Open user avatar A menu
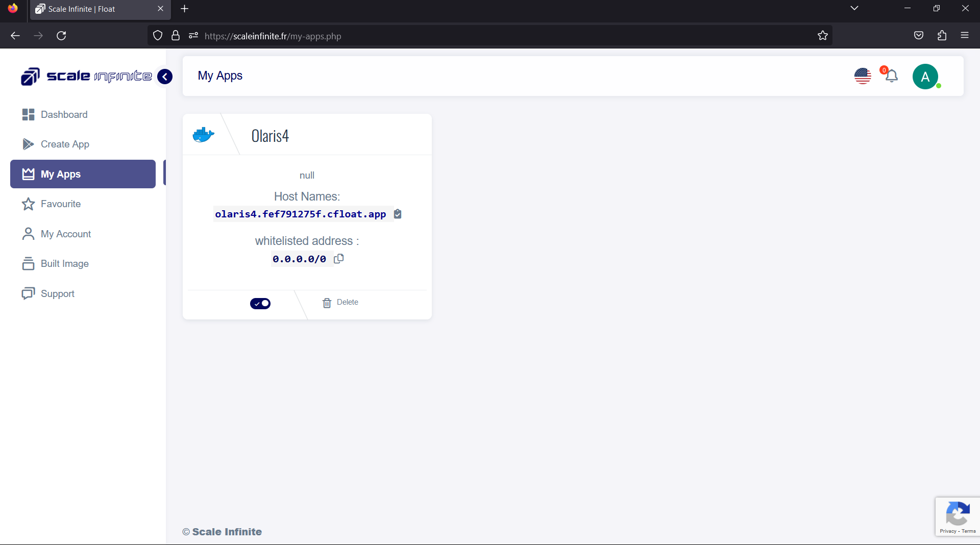 (x=925, y=77)
